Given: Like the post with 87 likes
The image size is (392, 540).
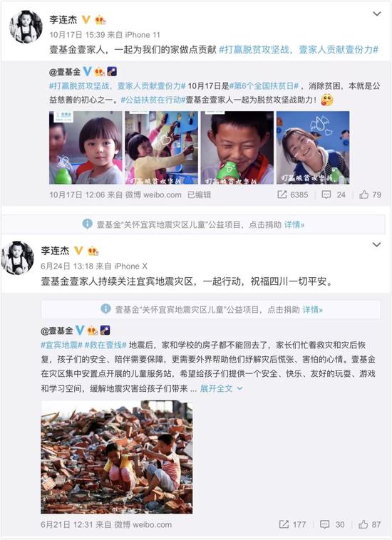Looking at the screenshot, I should (363, 524).
